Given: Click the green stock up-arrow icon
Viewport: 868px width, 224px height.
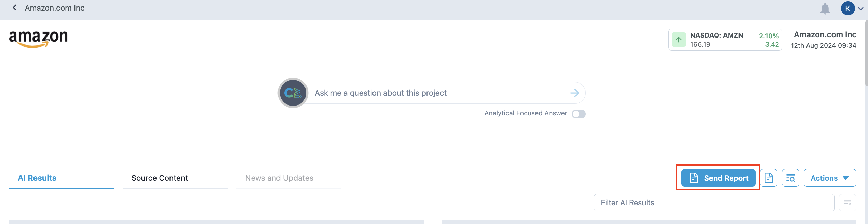Looking at the screenshot, I should pos(679,40).
